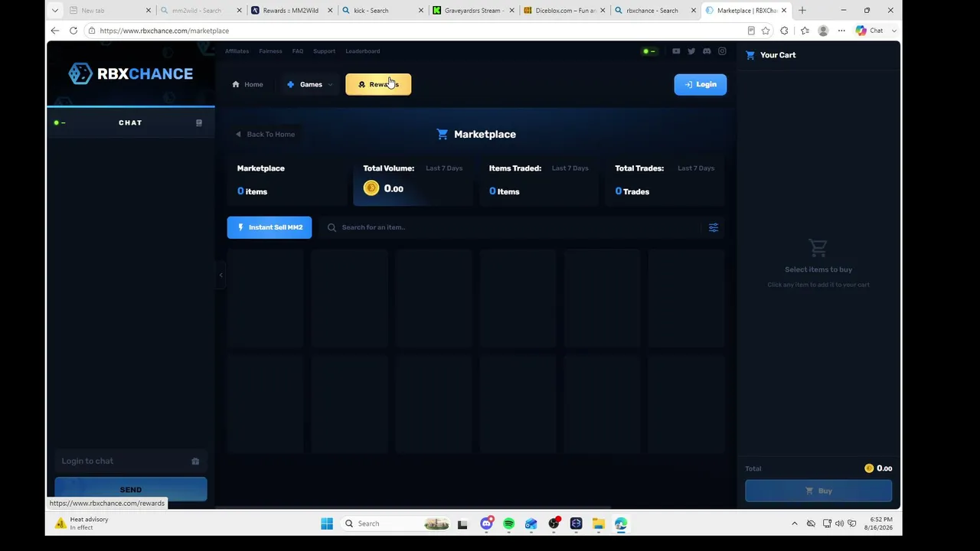980x551 pixels.
Task: Open the FAQ link
Action: (x=298, y=51)
